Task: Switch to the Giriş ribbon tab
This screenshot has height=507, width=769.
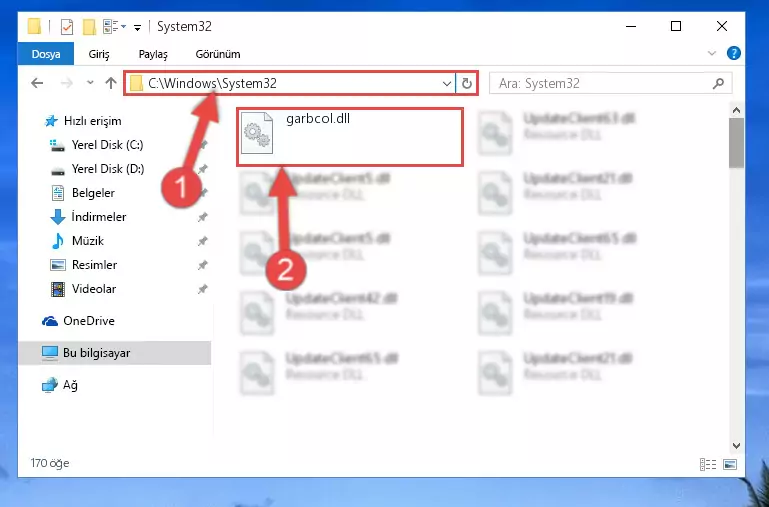Action: tap(99, 54)
